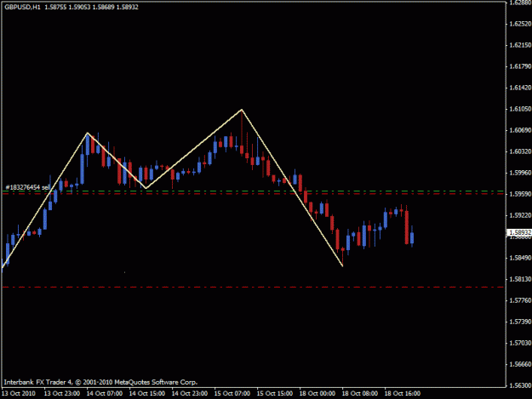Click the 1.58490 price axis label
This screenshot has height=399, width=532.
[520, 258]
